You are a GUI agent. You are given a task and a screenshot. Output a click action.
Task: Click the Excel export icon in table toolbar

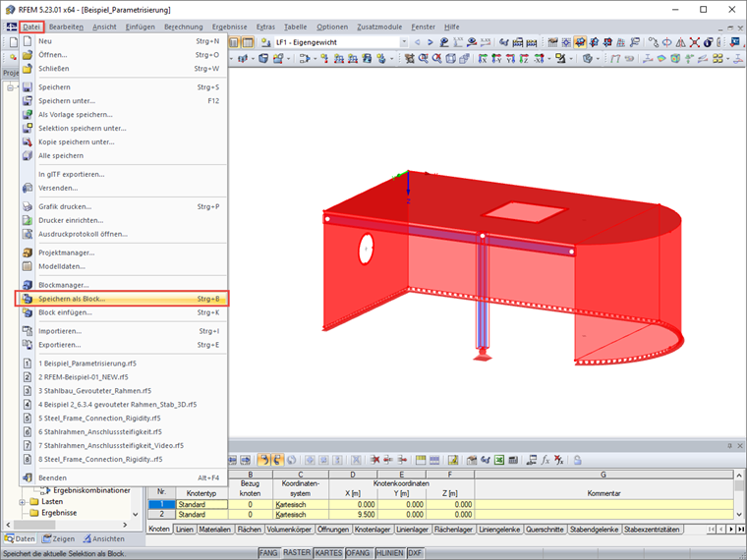click(x=498, y=460)
